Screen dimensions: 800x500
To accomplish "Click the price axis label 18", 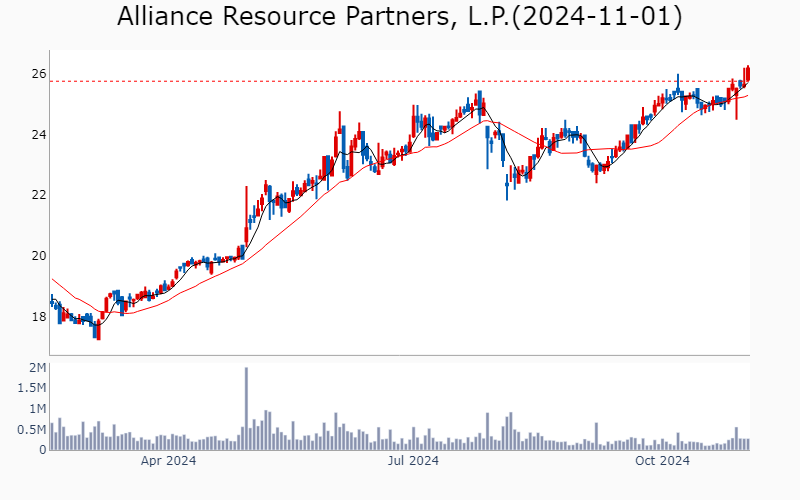I will click(x=39, y=317).
